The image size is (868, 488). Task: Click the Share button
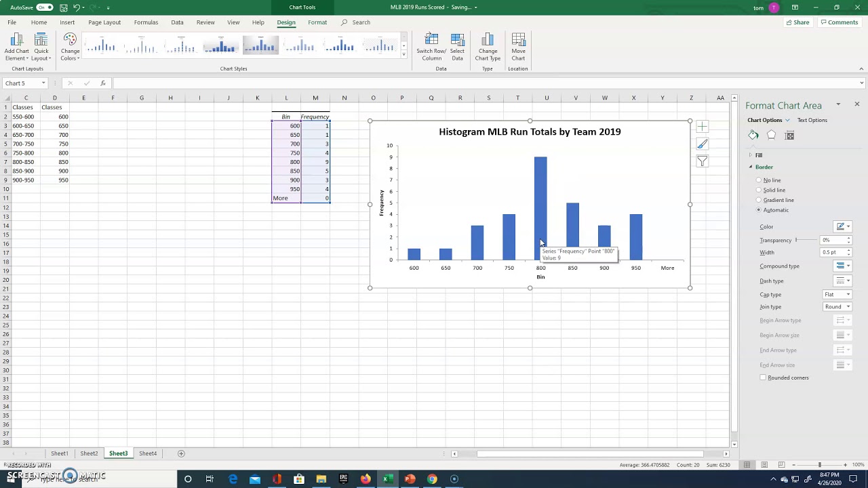[x=797, y=22]
